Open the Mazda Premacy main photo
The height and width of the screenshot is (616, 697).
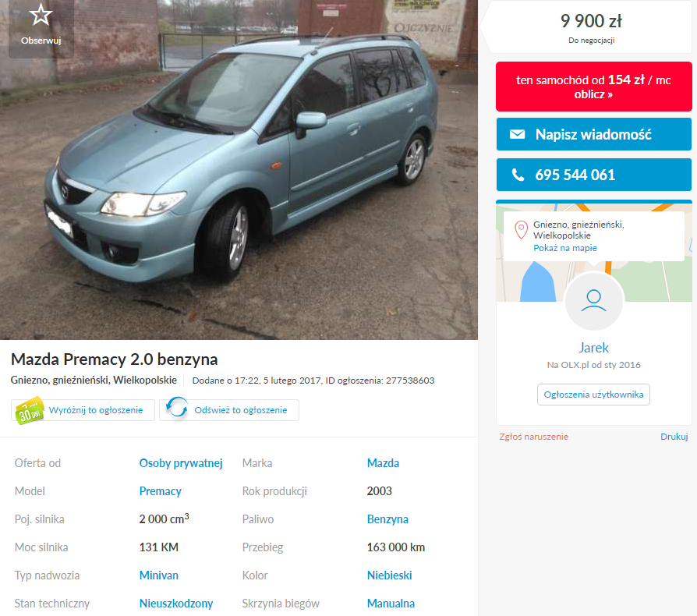click(x=239, y=170)
